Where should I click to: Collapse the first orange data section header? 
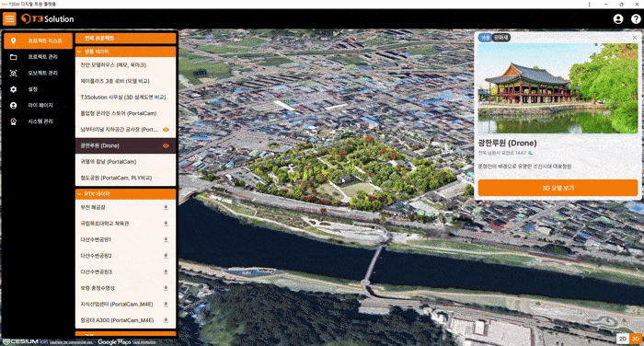coord(126,52)
